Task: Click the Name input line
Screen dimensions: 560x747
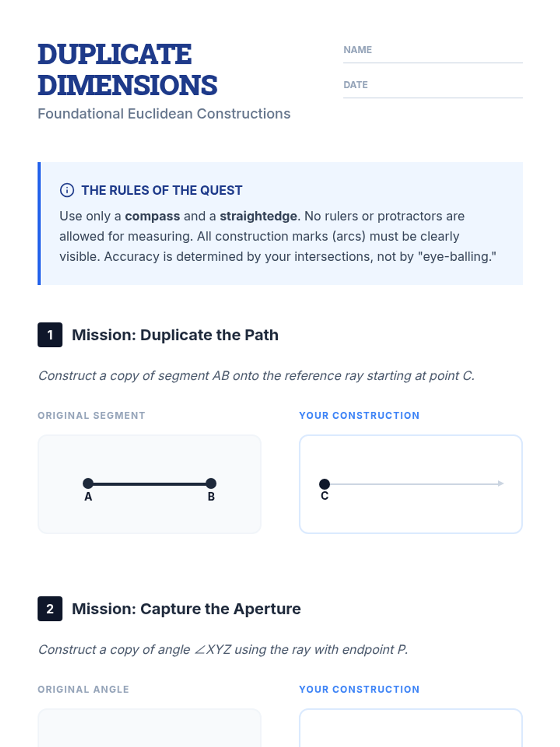Action: tap(433, 55)
